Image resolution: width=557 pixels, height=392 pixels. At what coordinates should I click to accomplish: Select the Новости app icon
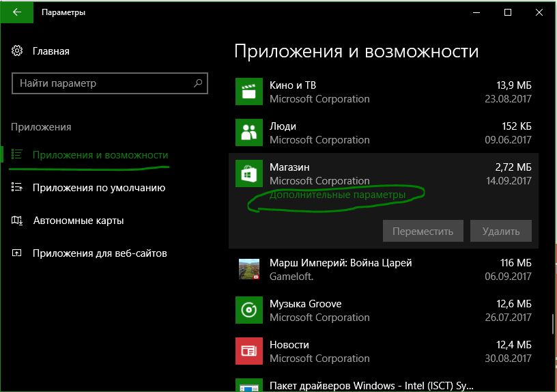pos(249,351)
